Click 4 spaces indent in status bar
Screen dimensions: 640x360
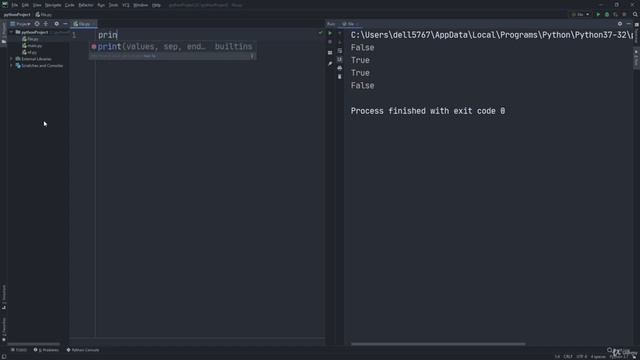coord(598,357)
